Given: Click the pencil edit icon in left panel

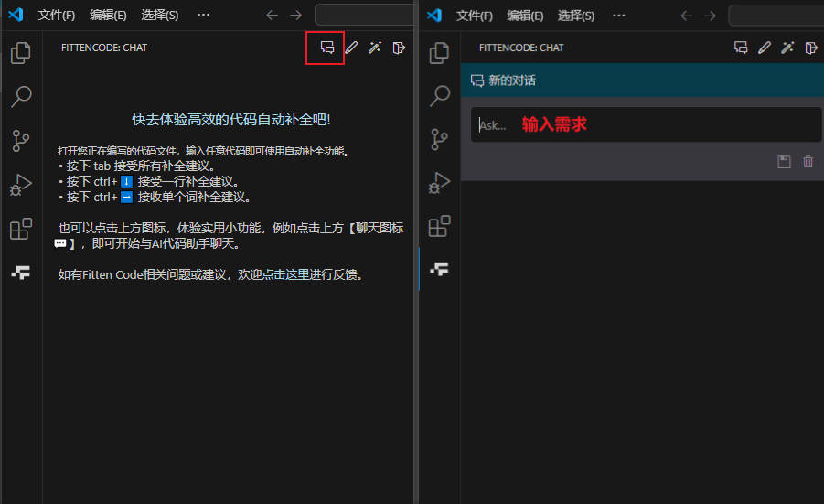Looking at the screenshot, I should 351,48.
